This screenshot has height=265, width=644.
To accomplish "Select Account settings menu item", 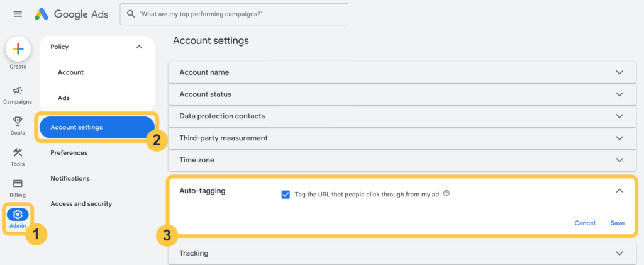I will pyautogui.click(x=97, y=127).
